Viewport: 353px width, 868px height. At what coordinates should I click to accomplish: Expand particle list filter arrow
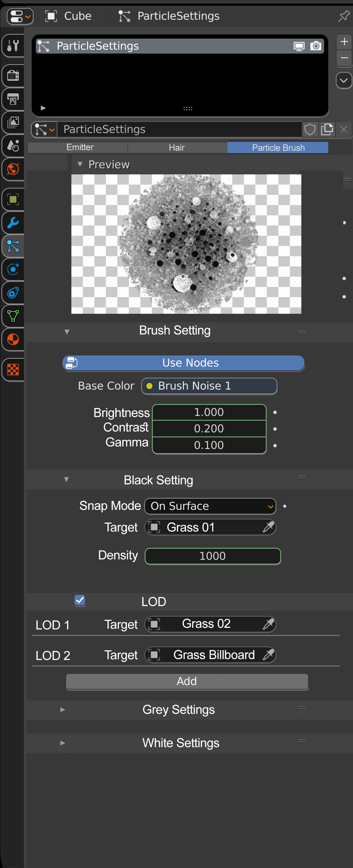pyautogui.click(x=43, y=108)
